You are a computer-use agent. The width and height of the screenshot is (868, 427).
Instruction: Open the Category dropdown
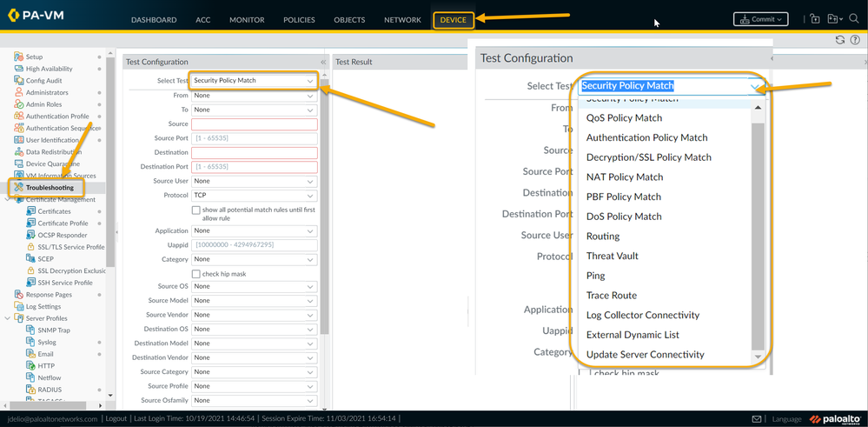[254, 259]
